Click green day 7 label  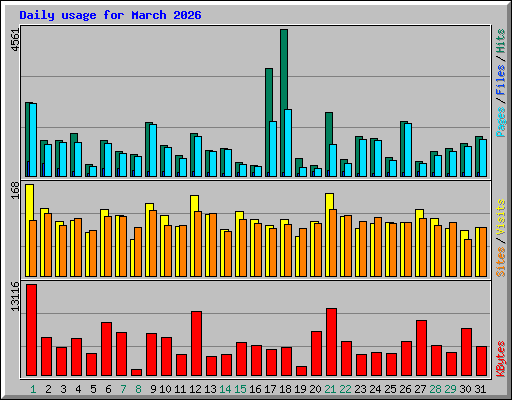pos(123,389)
